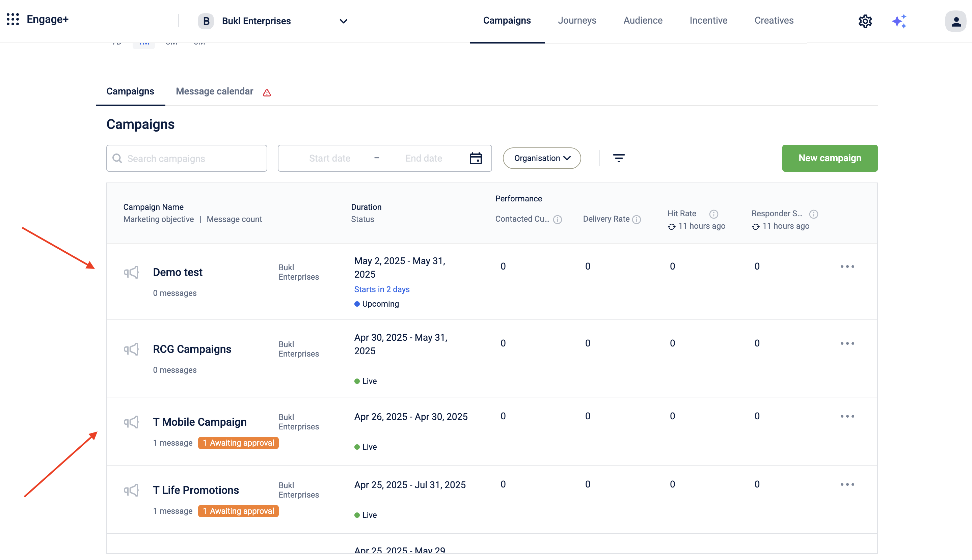Screen dimensions: 972x560
Task: Open T Mobile Campaign three-dot menu
Action: pos(847,417)
